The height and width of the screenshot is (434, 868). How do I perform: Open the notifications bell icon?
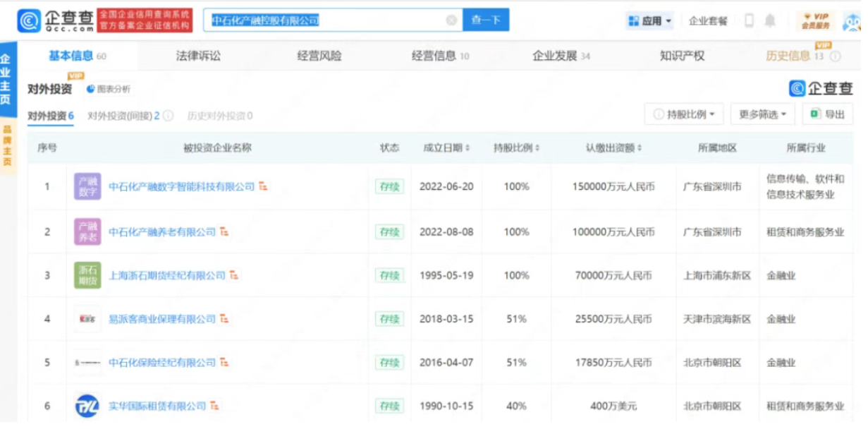pos(770,21)
